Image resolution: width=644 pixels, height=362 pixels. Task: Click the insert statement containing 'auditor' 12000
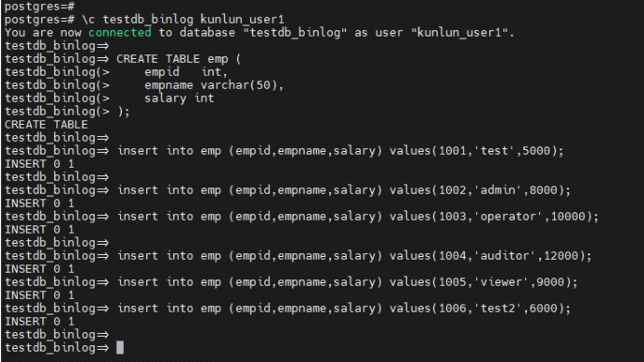click(355, 256)
